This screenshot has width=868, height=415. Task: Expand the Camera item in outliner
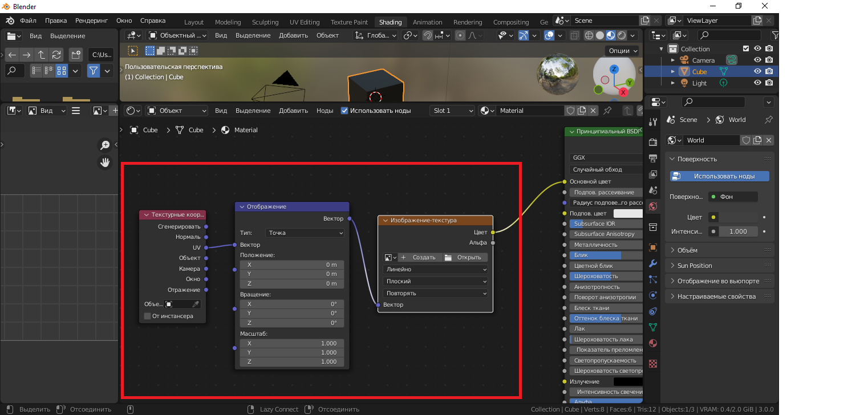click(673, 60)
